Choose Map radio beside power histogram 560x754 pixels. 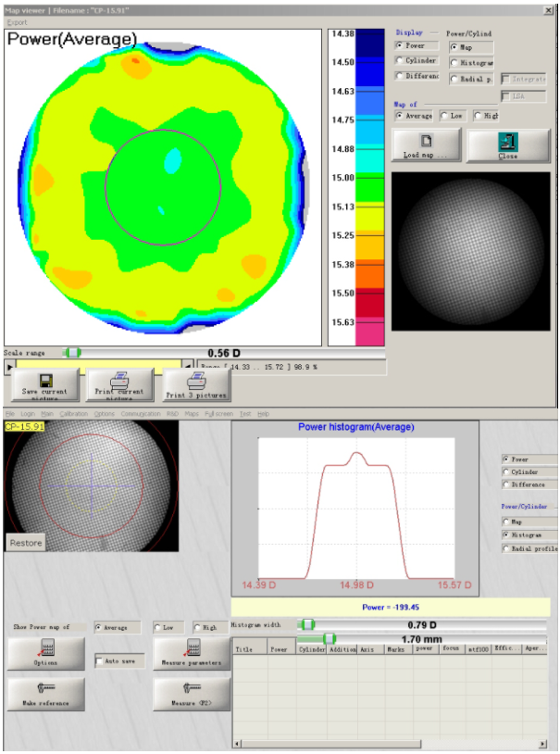tap(506, 522)
